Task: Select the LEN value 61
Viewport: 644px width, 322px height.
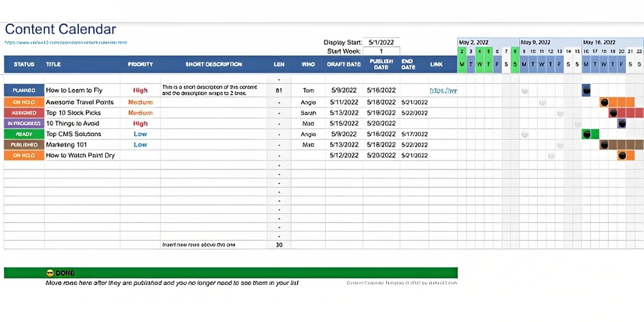Action: coord(279,91)
